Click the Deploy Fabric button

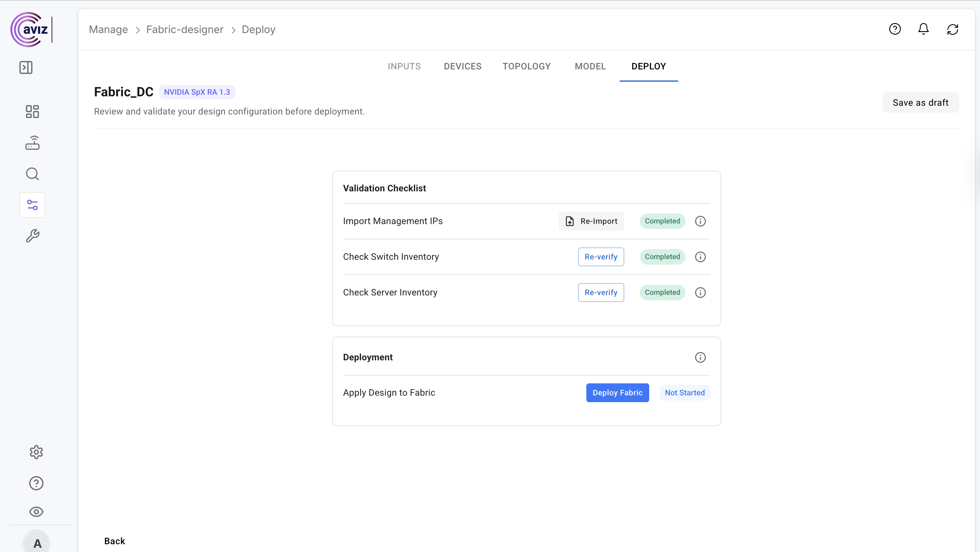pos(617,393)
